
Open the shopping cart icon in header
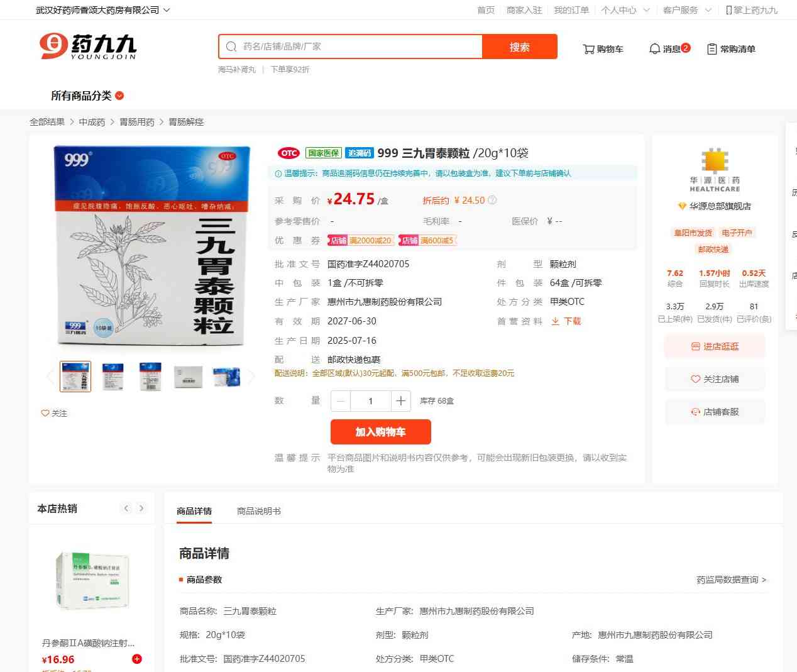pos(589,49)
